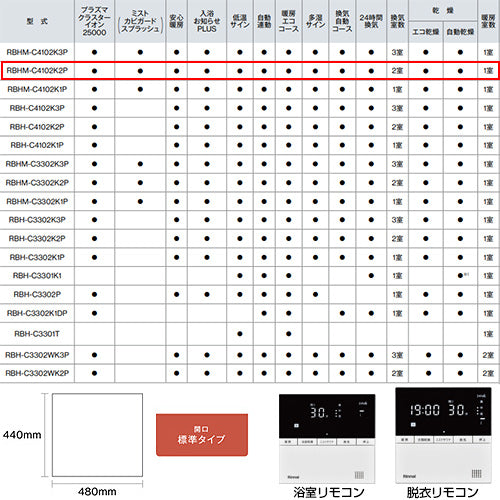Select model RBH-C3301K1
This screenshot has height=500, width=500.
pos(37,276)
